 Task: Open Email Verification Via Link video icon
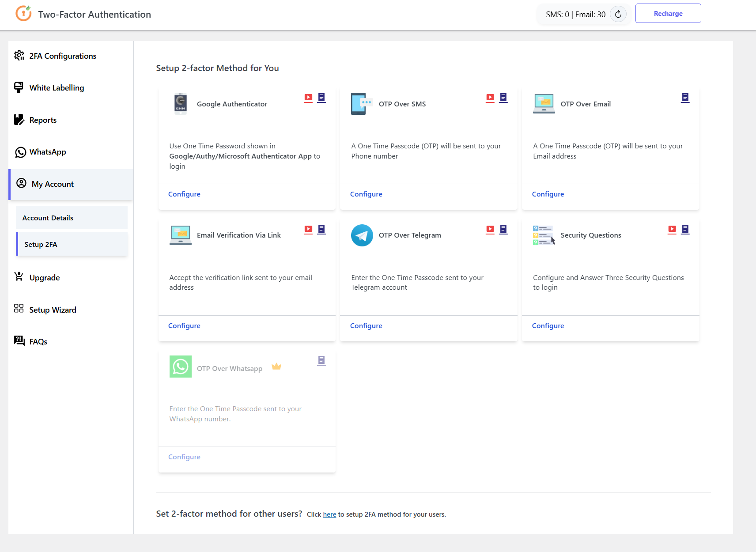tap(308, 229)
